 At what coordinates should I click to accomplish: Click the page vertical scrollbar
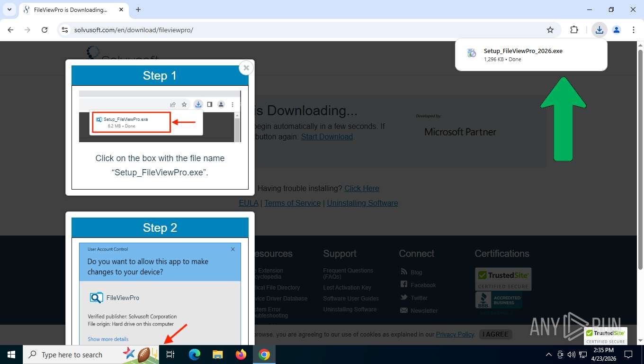(640, 159)
